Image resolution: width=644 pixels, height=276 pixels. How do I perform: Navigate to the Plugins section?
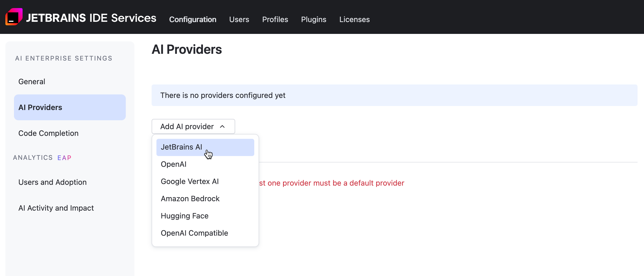point(313,19)
